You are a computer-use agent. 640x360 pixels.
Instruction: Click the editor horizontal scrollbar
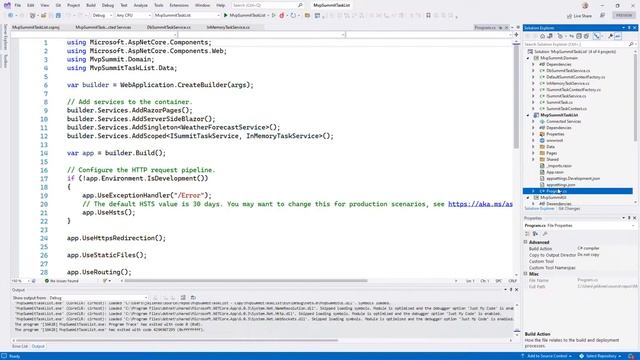click(246, 281)
